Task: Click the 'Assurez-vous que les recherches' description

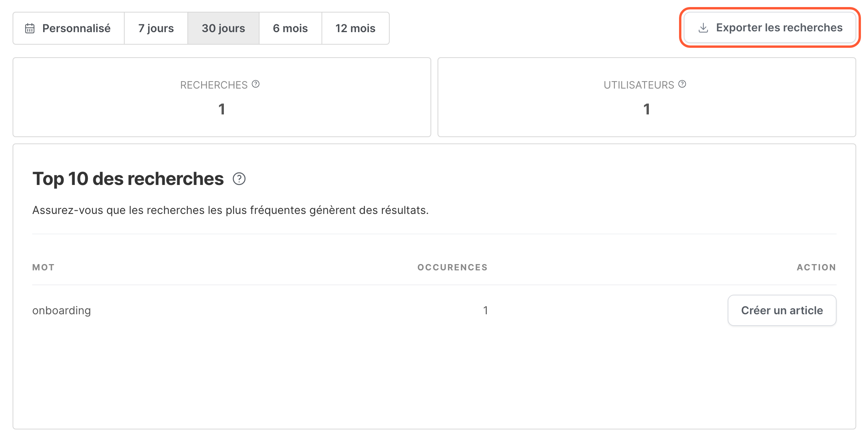Action: [x=231, y=210]
